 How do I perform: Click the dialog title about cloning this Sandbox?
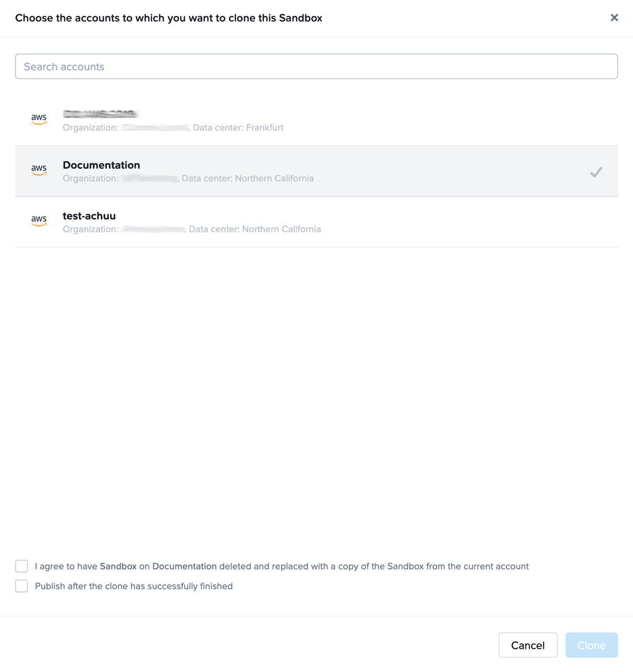coord(168,18)
